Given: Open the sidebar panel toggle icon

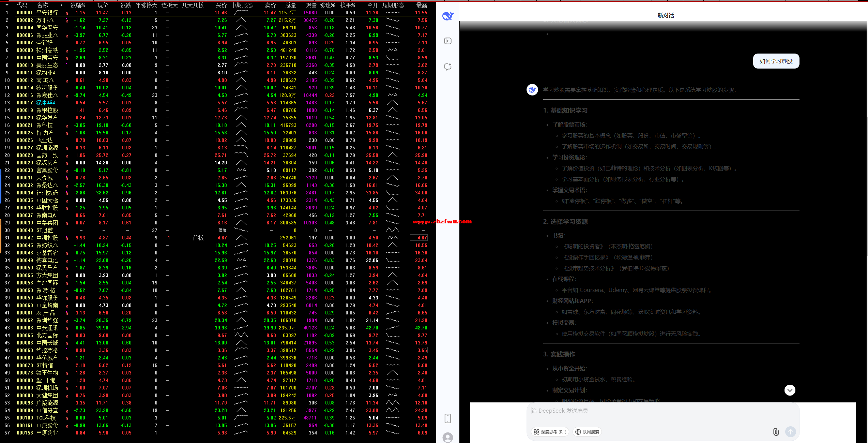Looking at the screenshot, I should [448, 41].
